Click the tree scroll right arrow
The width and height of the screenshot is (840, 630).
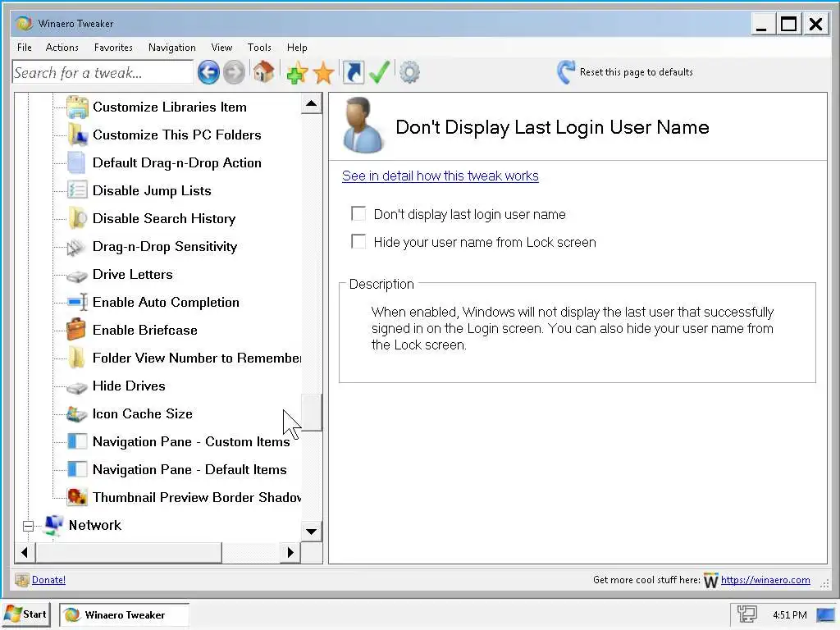coord(290,552)
